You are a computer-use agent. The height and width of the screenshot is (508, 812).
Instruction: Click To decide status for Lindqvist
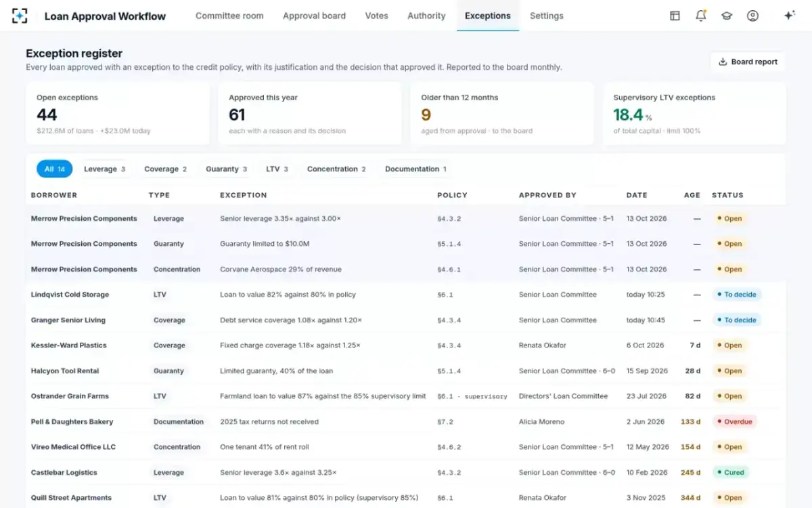[x=736, y=295]
